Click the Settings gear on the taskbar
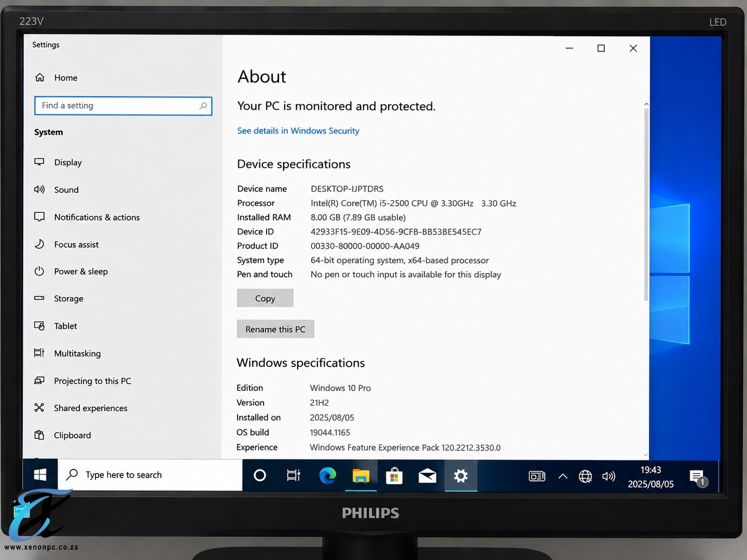747x560 pixels. [x=461, y=475]
